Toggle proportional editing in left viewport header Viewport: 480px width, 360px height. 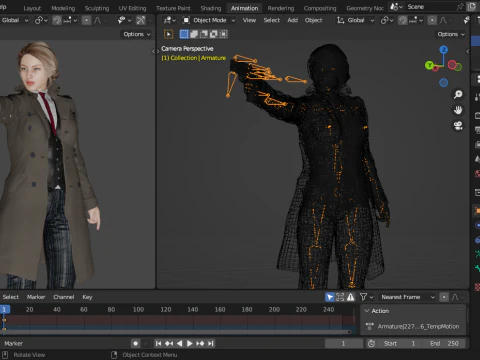[x=86, y=21]
